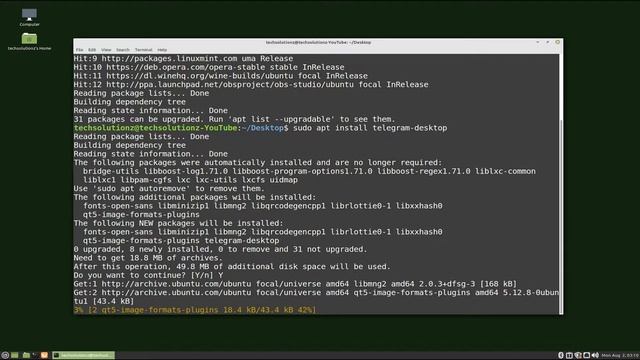Open the removable drives tray icon
The image size is (640, 360).
point(569,355)
